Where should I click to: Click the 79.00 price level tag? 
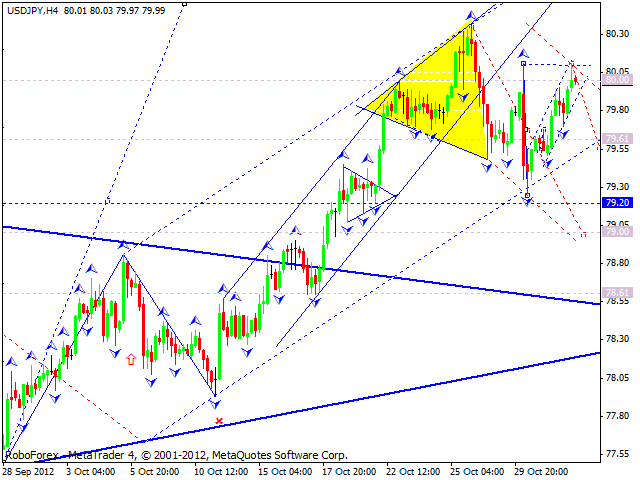tap(617, 231)
